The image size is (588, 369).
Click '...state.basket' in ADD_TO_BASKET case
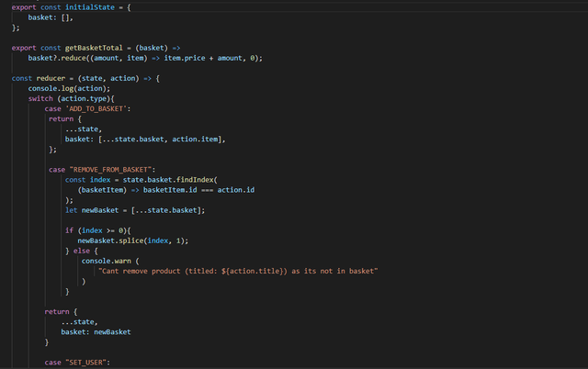pos(132,139)
